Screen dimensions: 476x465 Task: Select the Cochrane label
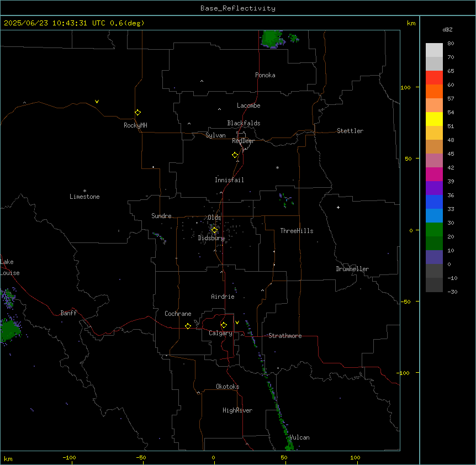178,314
